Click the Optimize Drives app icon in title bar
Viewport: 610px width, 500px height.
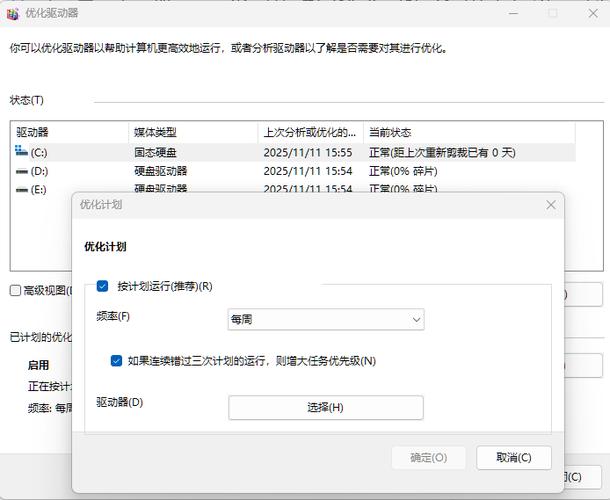[x=12, y=14]
